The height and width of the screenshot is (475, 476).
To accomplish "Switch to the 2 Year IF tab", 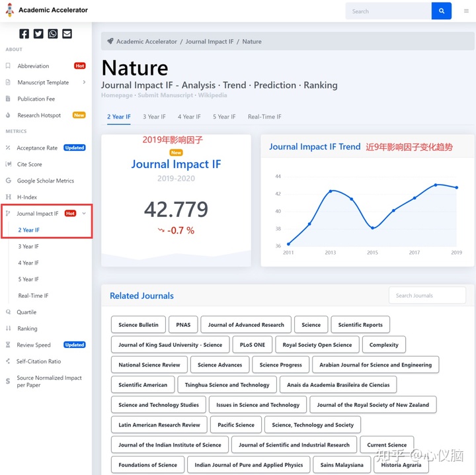I will tap(119, 116).
